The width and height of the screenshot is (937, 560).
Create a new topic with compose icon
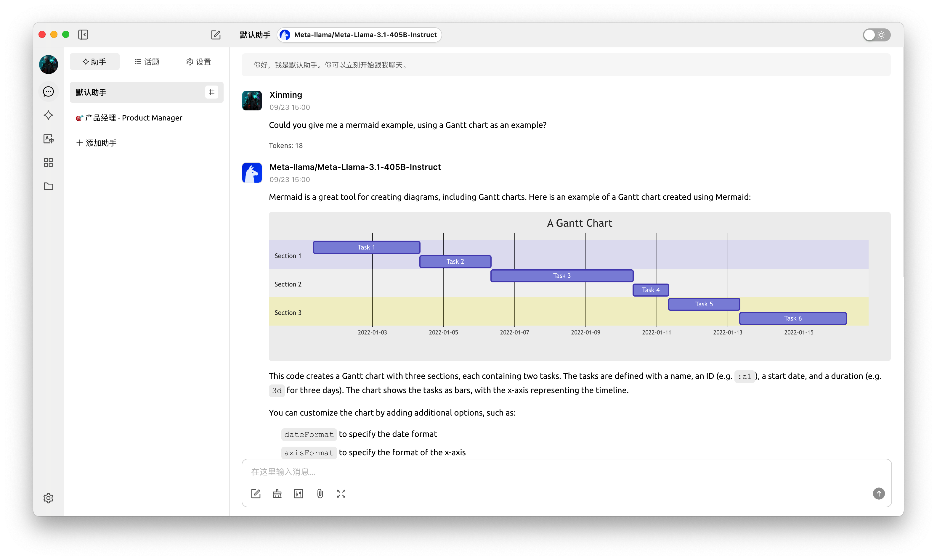coord(216,35)
